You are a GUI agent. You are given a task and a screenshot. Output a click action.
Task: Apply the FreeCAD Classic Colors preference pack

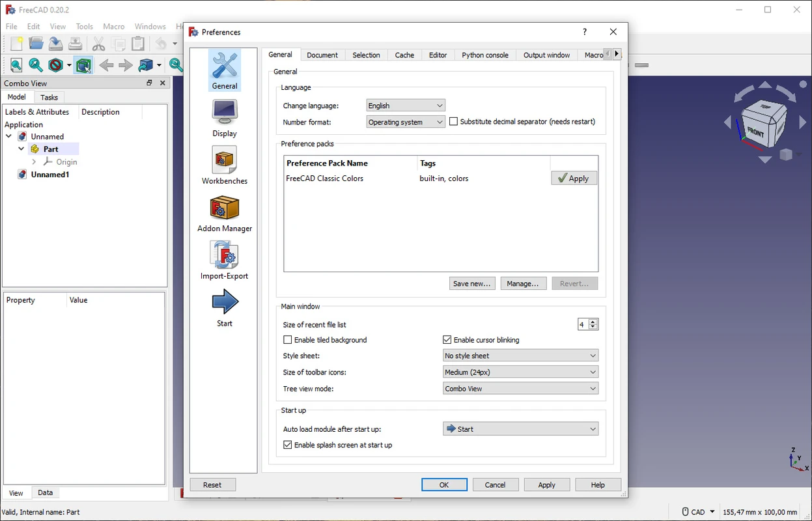(574, 178)
